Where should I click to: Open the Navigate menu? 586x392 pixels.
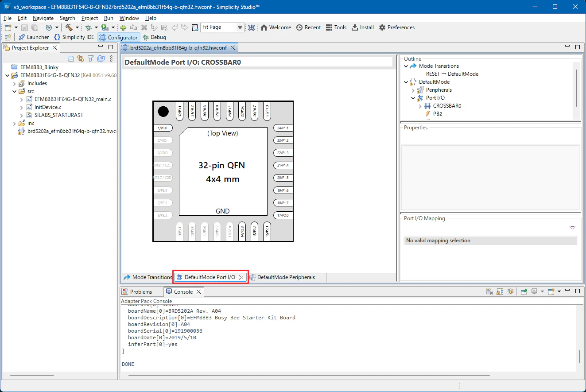coord(43,18)
